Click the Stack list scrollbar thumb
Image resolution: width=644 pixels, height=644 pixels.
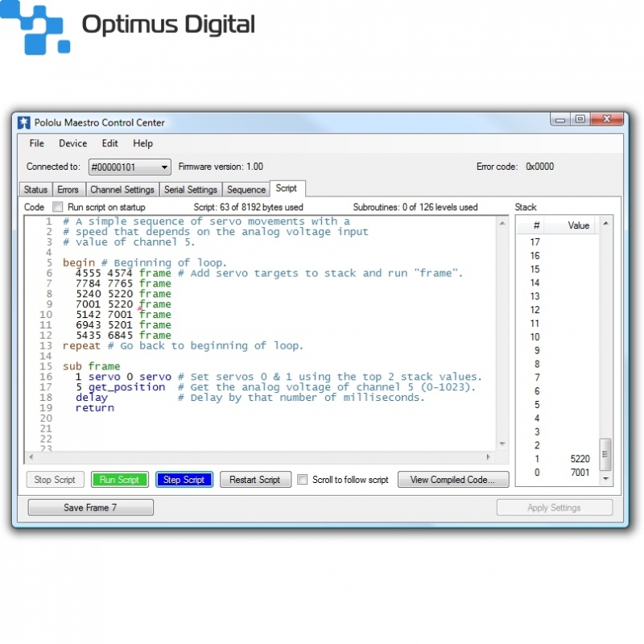(x=605, y=454)
